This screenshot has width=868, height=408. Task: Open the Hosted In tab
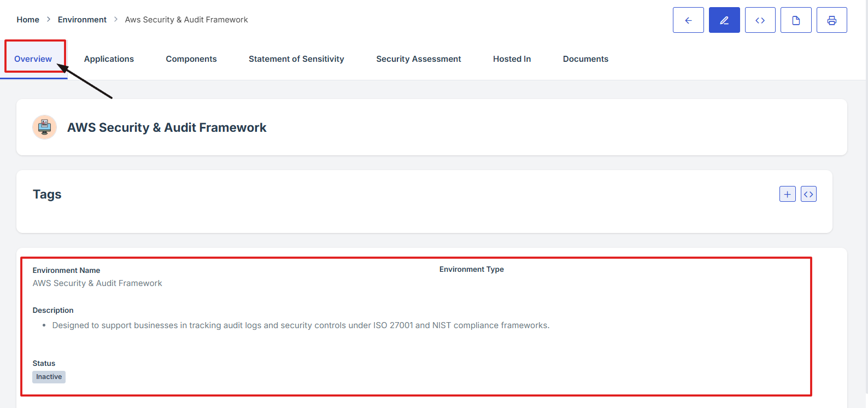(x=512, y=59)
